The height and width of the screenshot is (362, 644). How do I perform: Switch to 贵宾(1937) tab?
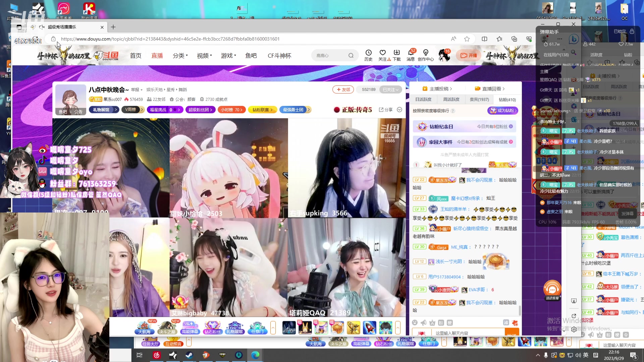pos(479,100)
